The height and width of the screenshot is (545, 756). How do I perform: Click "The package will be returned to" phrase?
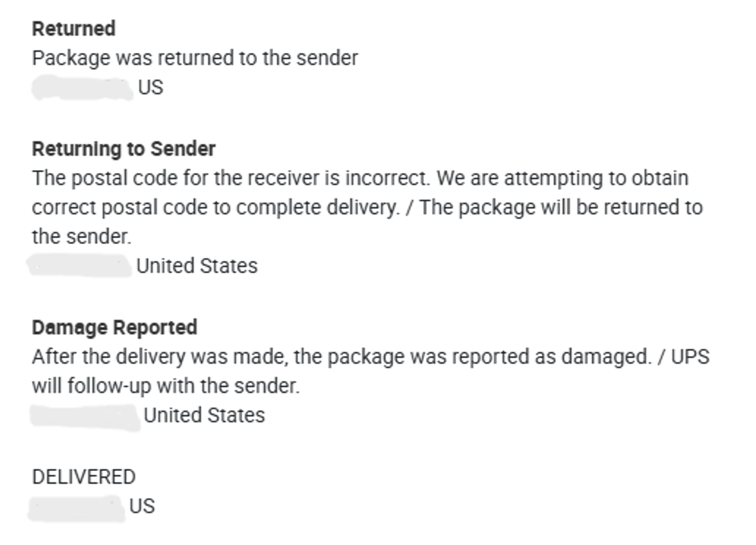(561, 208)
